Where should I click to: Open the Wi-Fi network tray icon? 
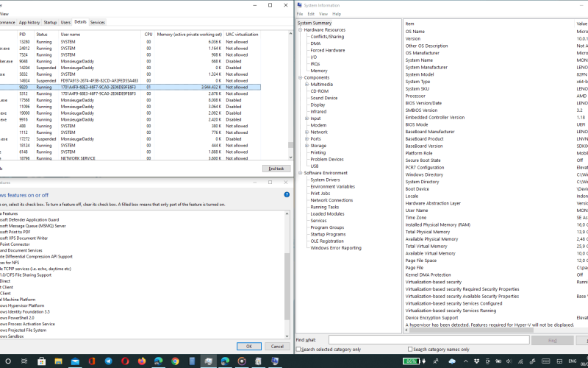coord(520,361)
